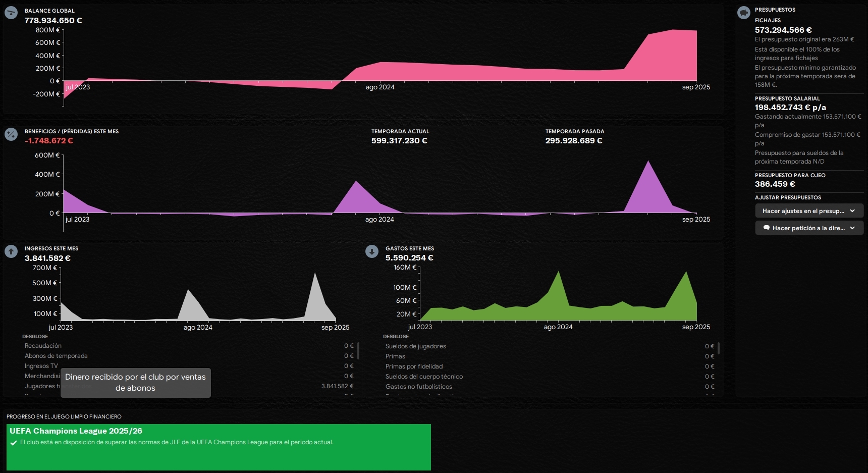Open 'Hacer petición a la dire...' dropdown
The width and height of the screenshot is (868, 473).
click(809, 228)
